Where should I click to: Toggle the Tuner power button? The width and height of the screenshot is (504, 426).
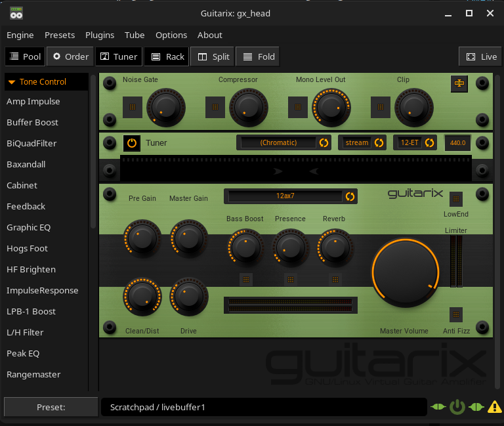tap(132, 143)
